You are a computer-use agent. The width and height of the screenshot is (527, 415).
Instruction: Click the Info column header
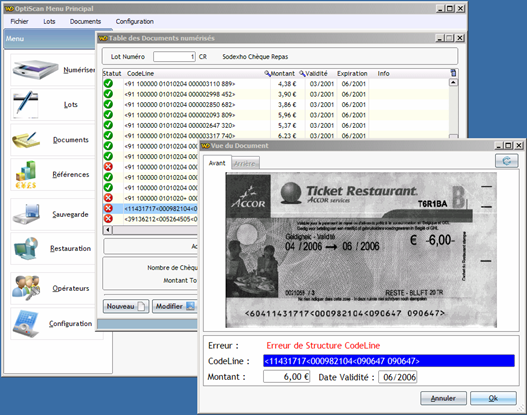click(383, 73)
